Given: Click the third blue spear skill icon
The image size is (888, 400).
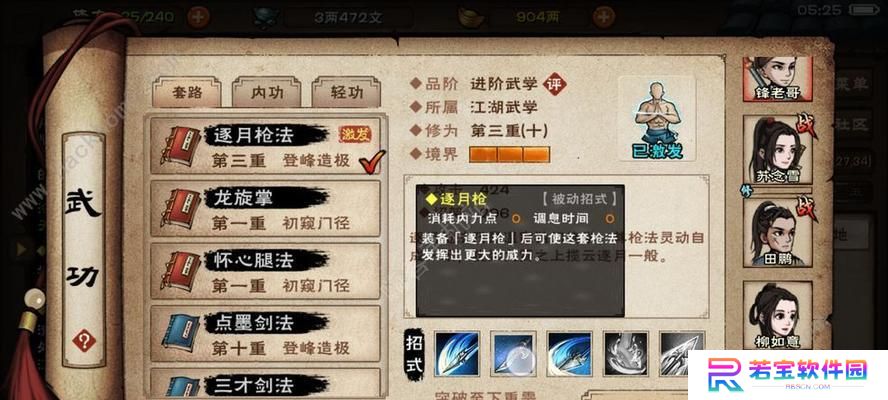Looking at the screenshot, I should click(x=570, y=354).
